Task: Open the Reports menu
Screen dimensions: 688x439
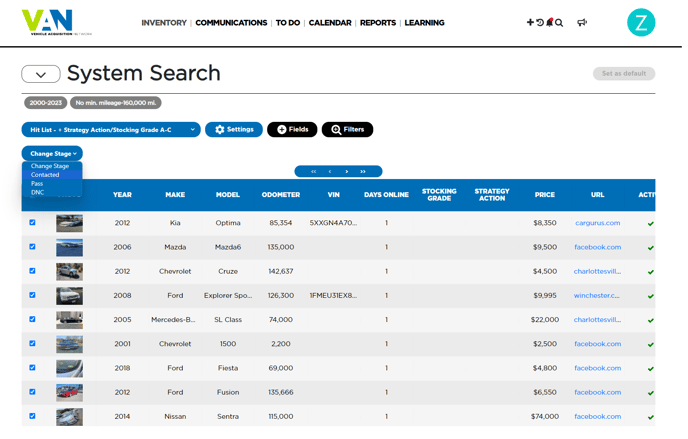Action: (x=378, y=23)
